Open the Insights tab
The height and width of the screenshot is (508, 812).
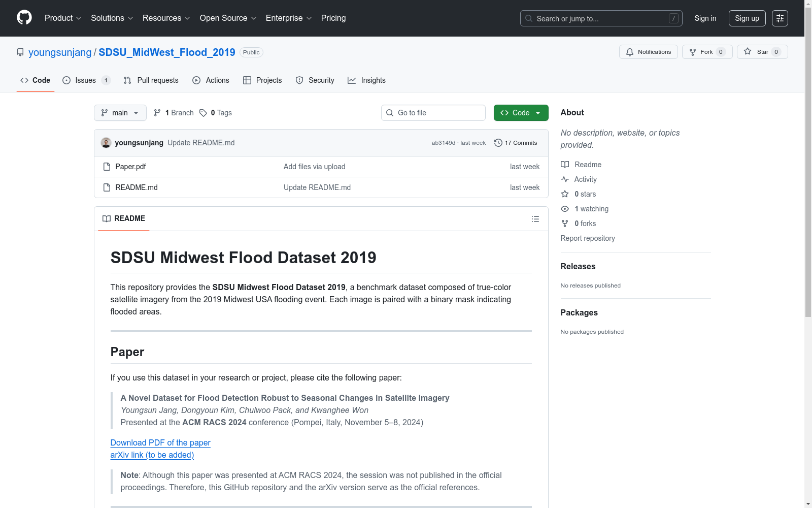pos(366,80)
